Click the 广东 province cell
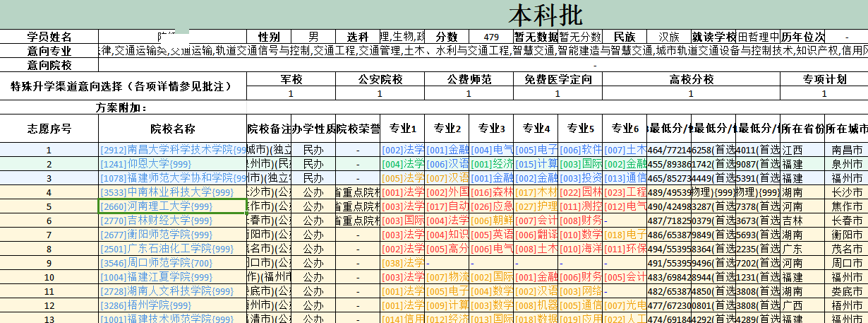Viewport: 868px width, 323px height. tap(802, 249)
